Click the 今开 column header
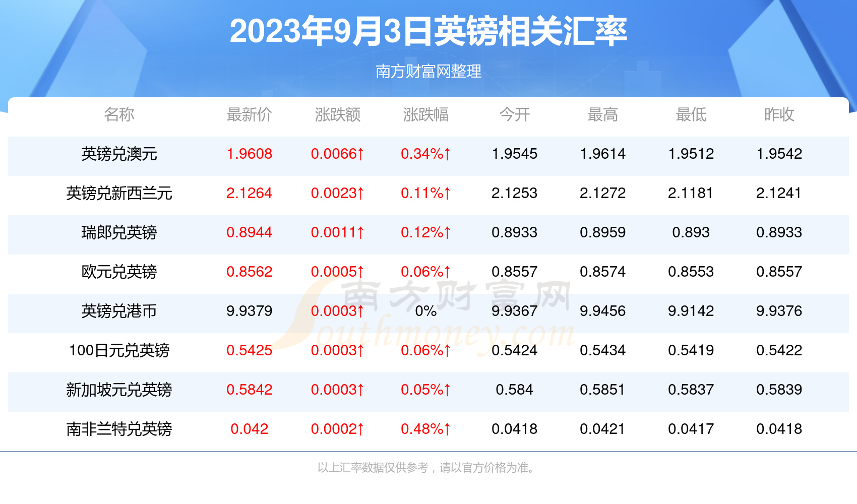The width and height of the screenshot is (857, 504). tap(514, 114)
